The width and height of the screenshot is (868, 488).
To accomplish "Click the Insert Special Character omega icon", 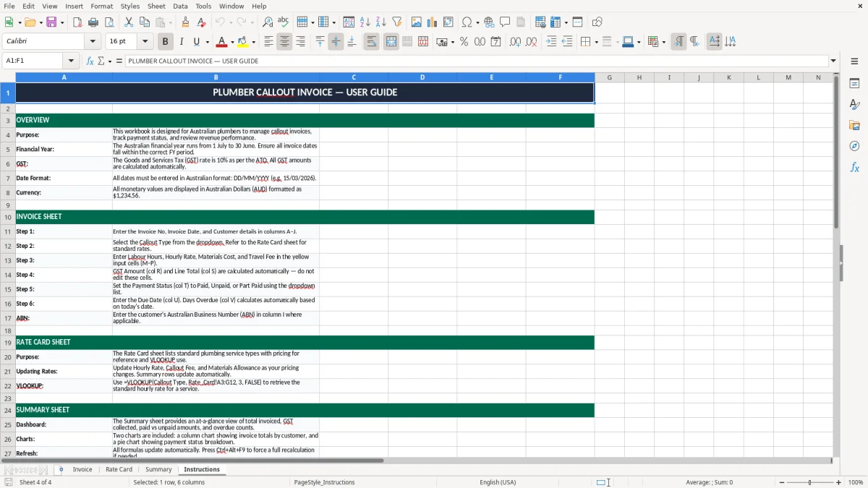I will click(467, 22).
